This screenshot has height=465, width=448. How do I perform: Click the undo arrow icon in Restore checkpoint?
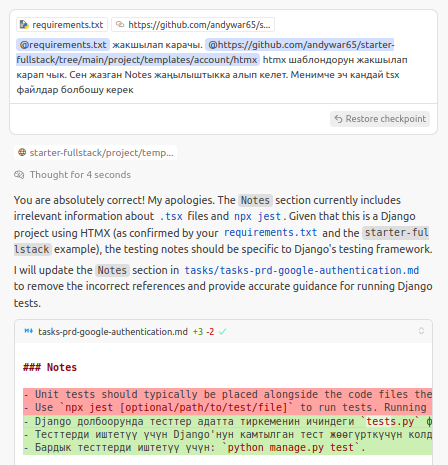338,119
